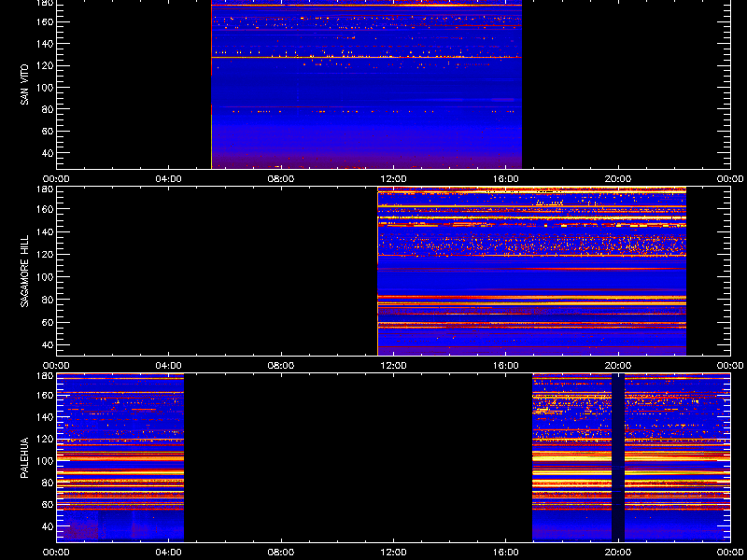Click the 04:00 time label under the San Vito plot
This screenshot has height=560, width=747.
[x=169, y=179]
